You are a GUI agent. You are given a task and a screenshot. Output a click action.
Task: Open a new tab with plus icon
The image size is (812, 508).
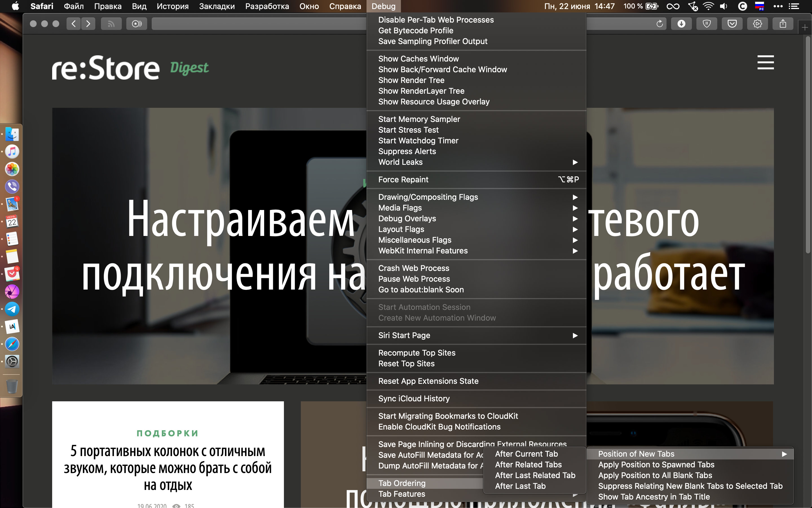coord(805,28)
